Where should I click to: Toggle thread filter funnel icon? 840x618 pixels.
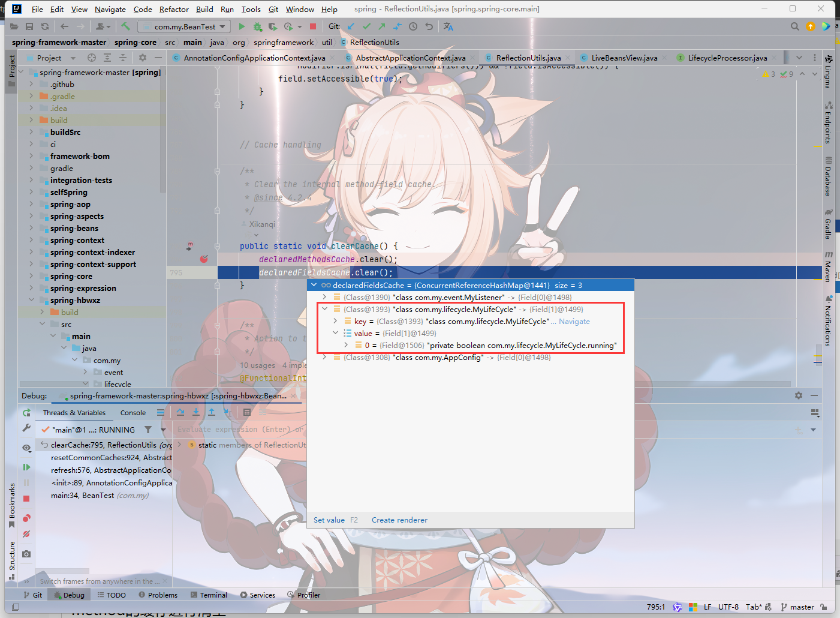148,430
